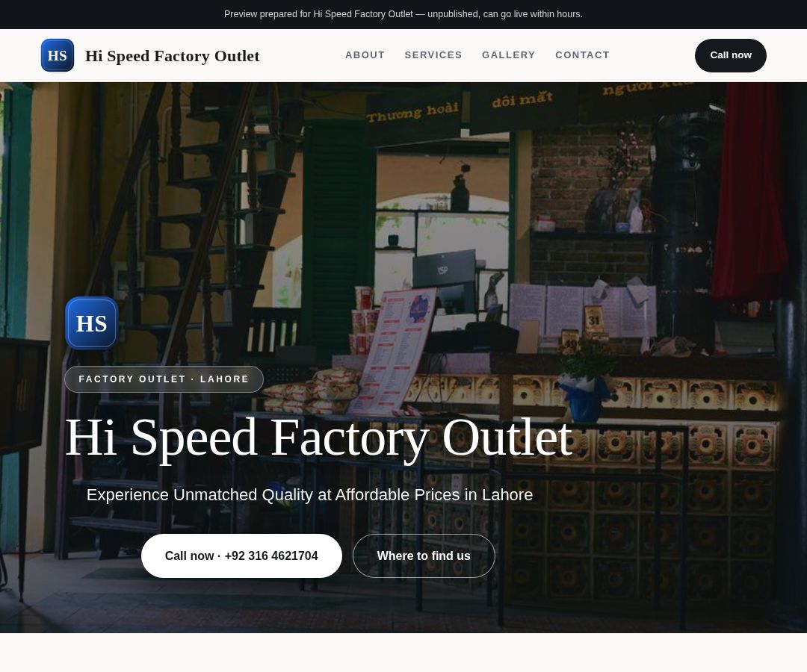807x672 pixels.
Task: Click the Where to find us button
Action: pos(424,556)
